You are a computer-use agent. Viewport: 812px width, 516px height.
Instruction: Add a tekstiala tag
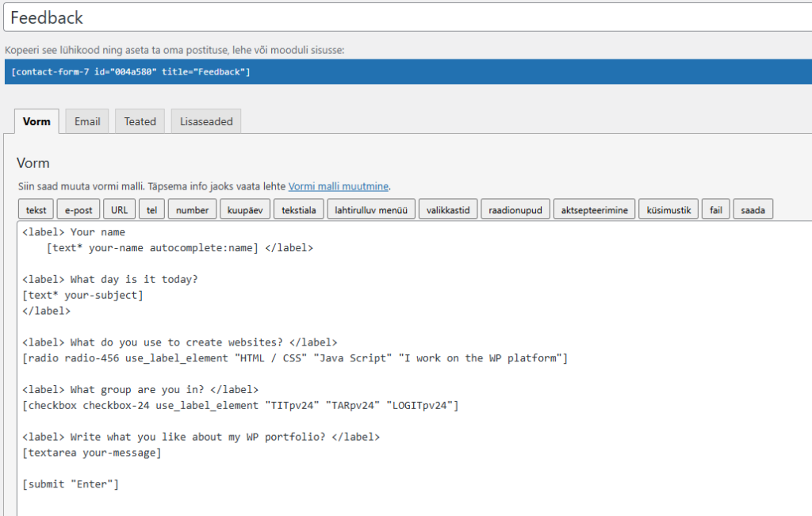[300, 210]
